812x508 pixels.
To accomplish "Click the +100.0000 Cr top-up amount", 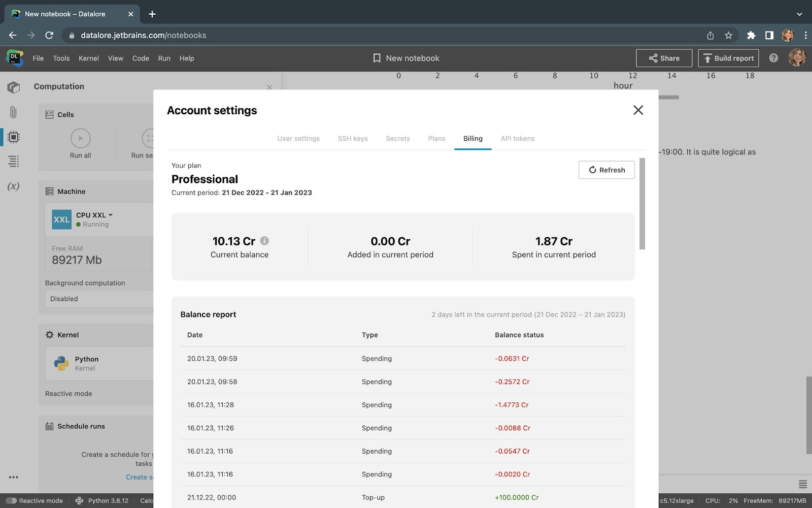I will coord(517,497).
